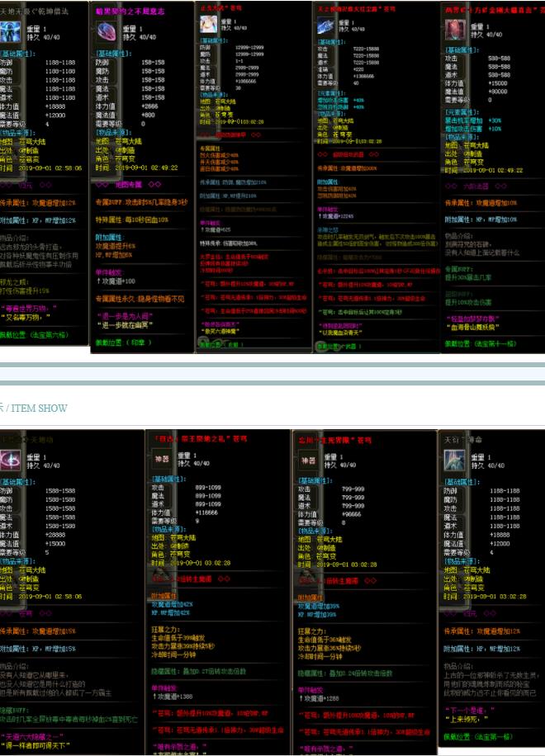The height and width of the screenshot is (756, 545).
Task: Click the ITEM SHOW section heading
Action: pyautogui.click(x=37, y=408)
